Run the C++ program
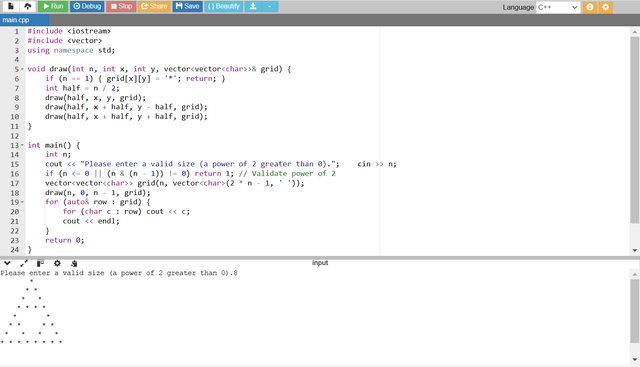This screenshot has width=640, height=367. point(53,6)
